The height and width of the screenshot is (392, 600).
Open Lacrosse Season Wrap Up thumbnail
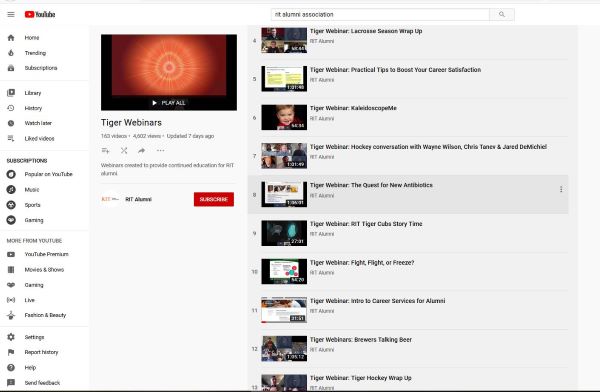tap(284, 40)
